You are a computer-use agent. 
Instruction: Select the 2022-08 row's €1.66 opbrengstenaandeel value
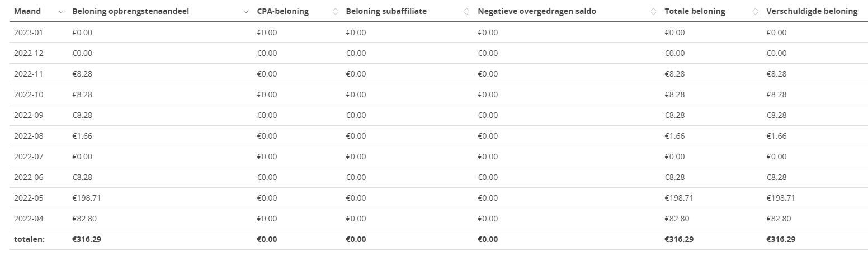(x=82, y=136)
